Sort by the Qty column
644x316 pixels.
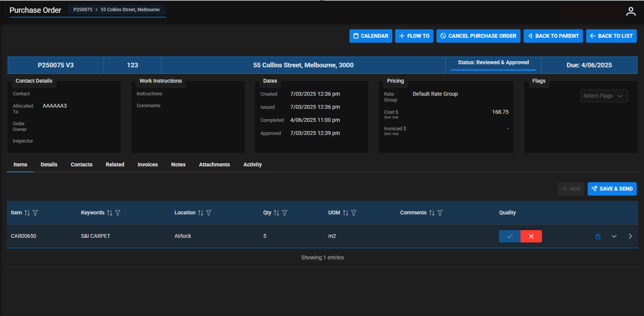click(276, 213)
